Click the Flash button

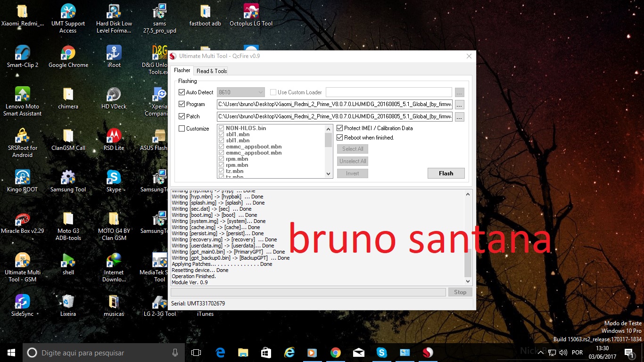click(446, 173)
